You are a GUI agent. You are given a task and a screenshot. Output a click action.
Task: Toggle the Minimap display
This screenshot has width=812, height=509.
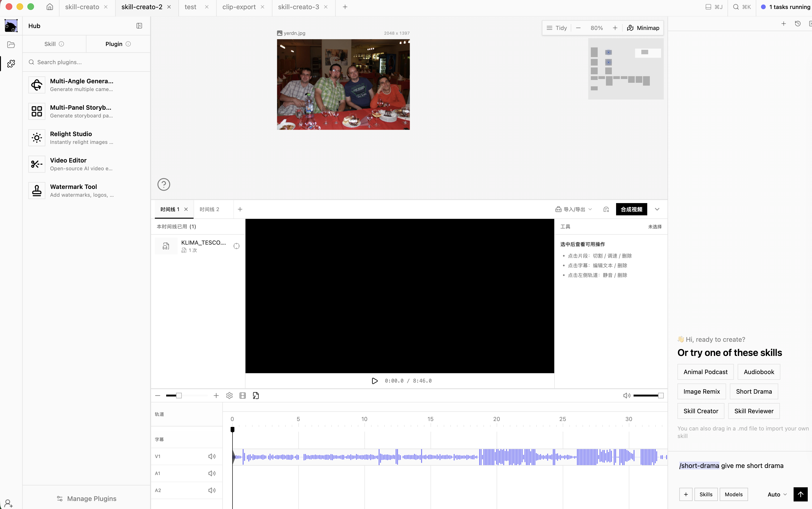point(643,28)
